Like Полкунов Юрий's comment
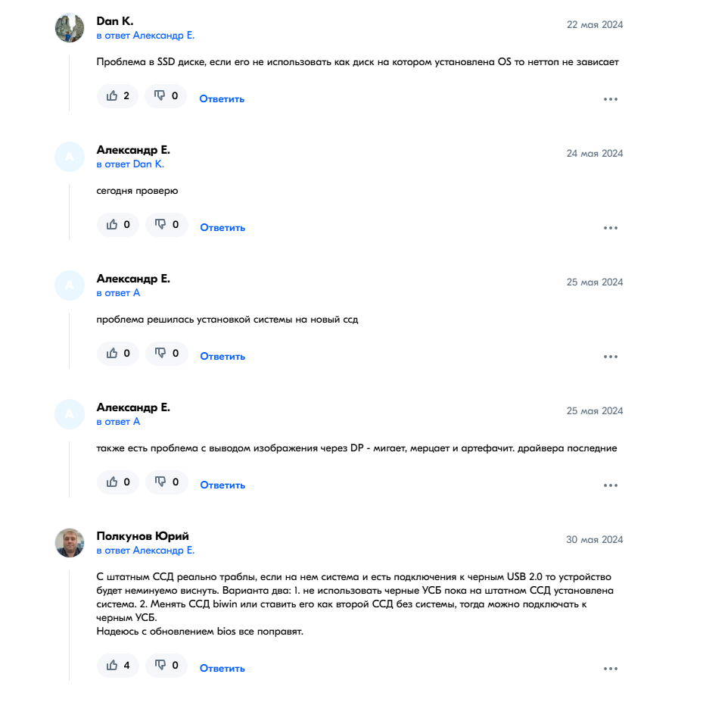Viewport: 728px width, 702px height. (x=117, y=666)
